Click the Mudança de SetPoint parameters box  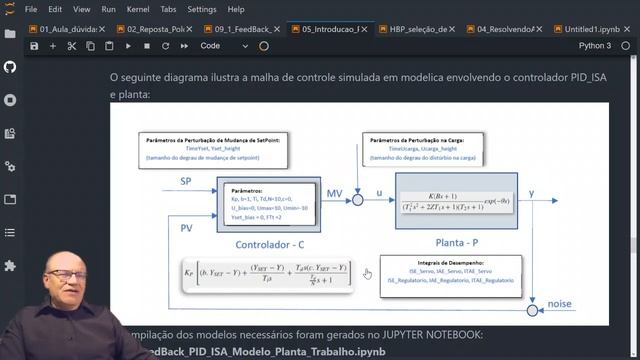pyautogui.click(x=213, y=150)
